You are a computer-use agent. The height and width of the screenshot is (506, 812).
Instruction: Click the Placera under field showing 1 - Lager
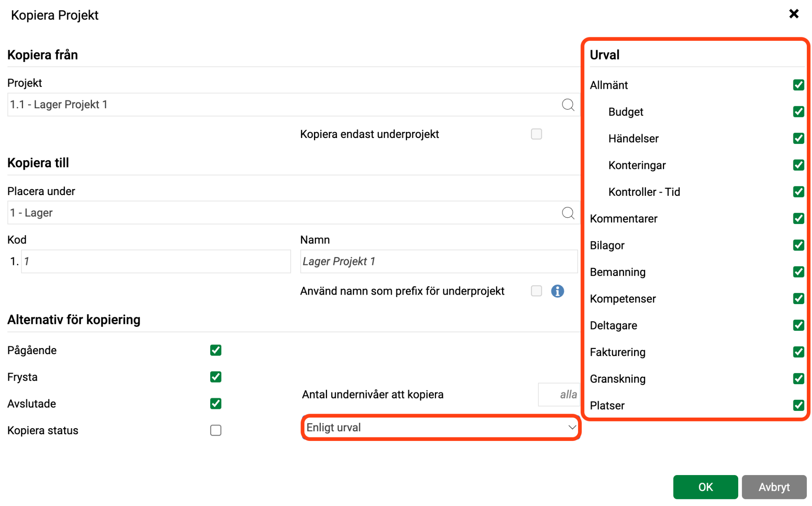pos(293,213)
